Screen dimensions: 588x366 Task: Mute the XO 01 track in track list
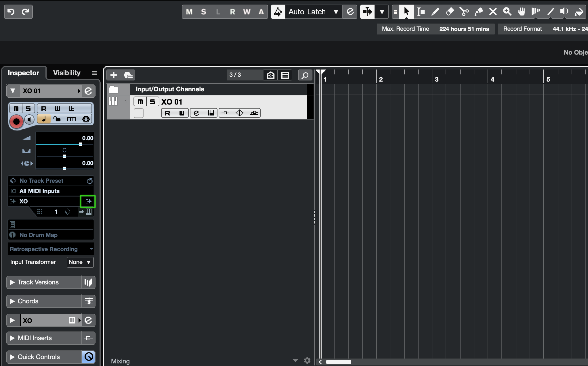[x=140, y=101]
